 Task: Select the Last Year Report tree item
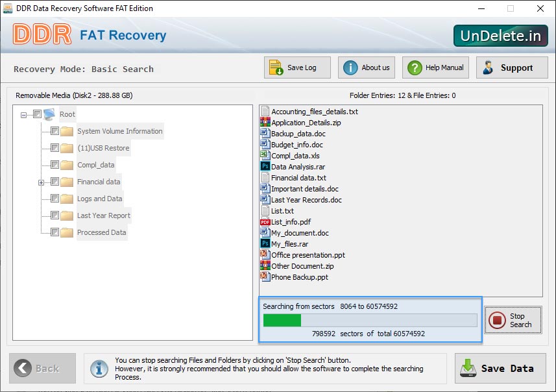(104, 215)
